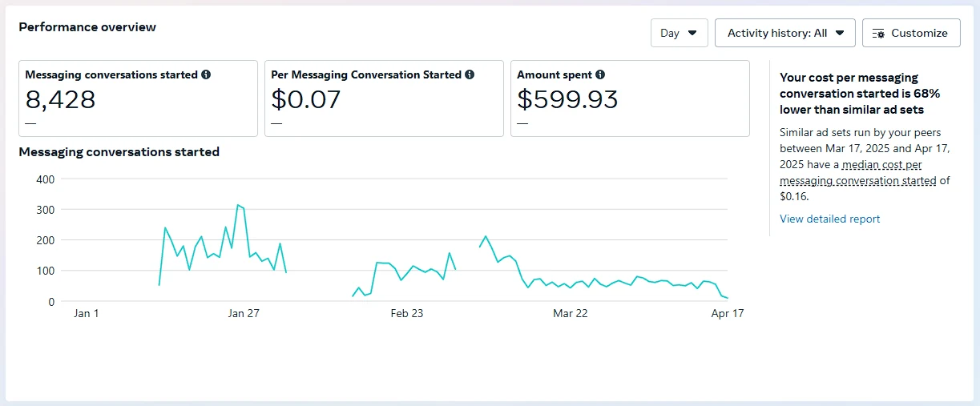Open the Day granularity dropdown
This screenshot has height=406, width=980.
point(679,33)
